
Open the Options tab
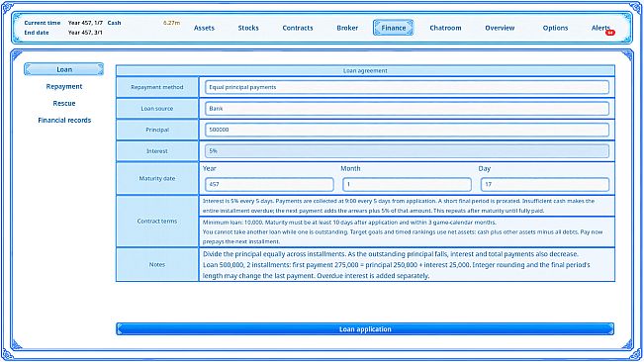click(555, 28)
